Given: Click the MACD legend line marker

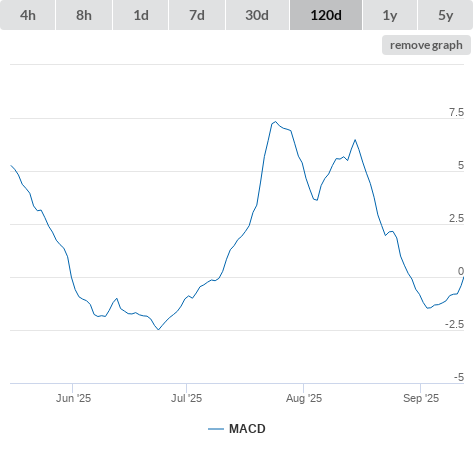Looking at the screenshot, I should 216,429.
